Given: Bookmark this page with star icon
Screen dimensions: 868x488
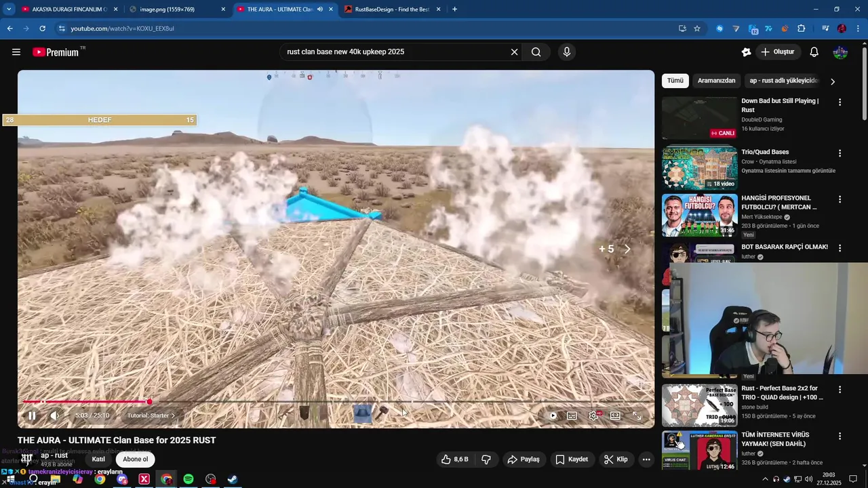Looking at the screenshot, I should tap(697, 28).
